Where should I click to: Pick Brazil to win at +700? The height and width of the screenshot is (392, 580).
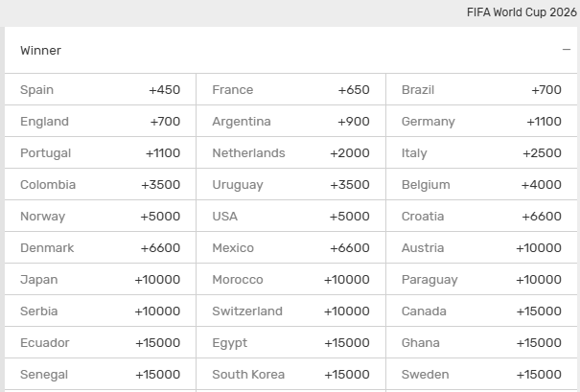click(481, 90)
